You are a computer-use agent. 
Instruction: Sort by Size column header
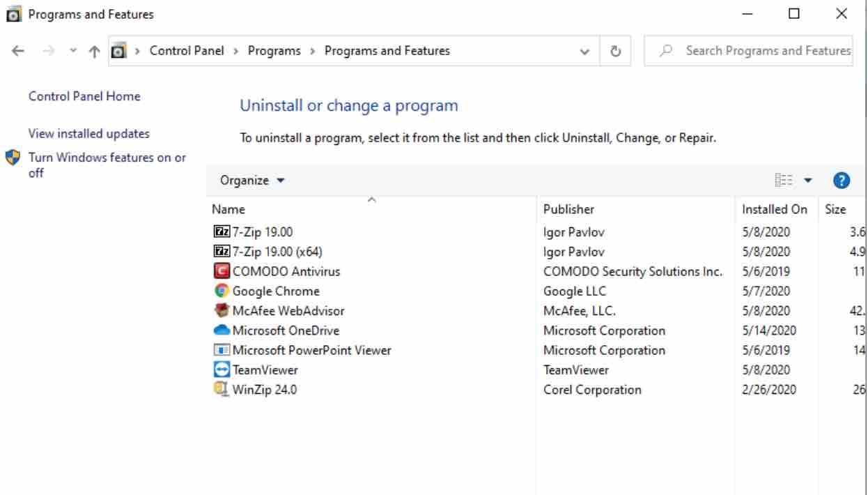[835, 209]
